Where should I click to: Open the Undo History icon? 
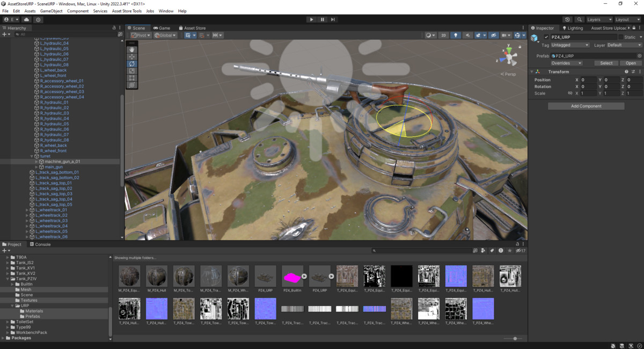click(568, 19)
